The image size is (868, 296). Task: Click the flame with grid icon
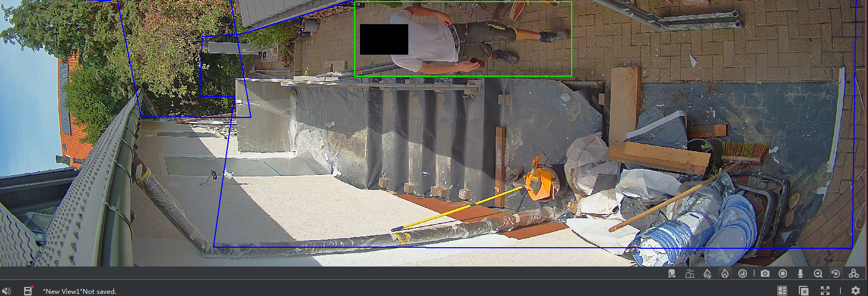coord(707,273)
